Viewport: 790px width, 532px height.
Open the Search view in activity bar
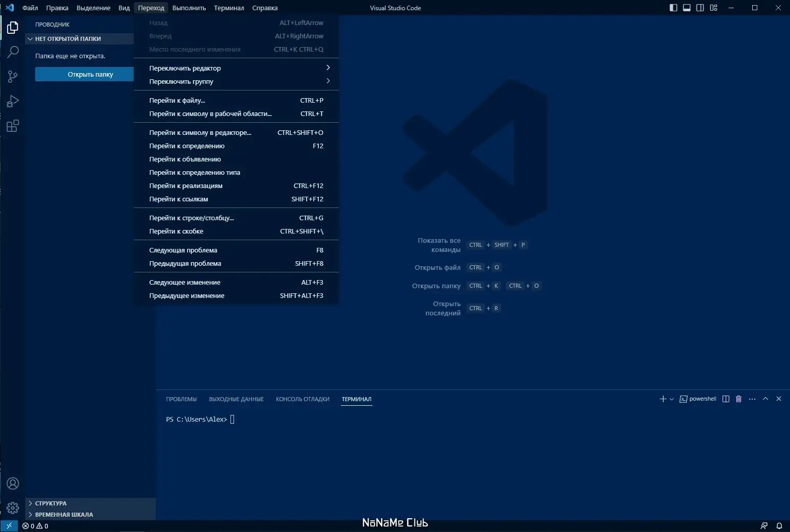pos(13,52)
